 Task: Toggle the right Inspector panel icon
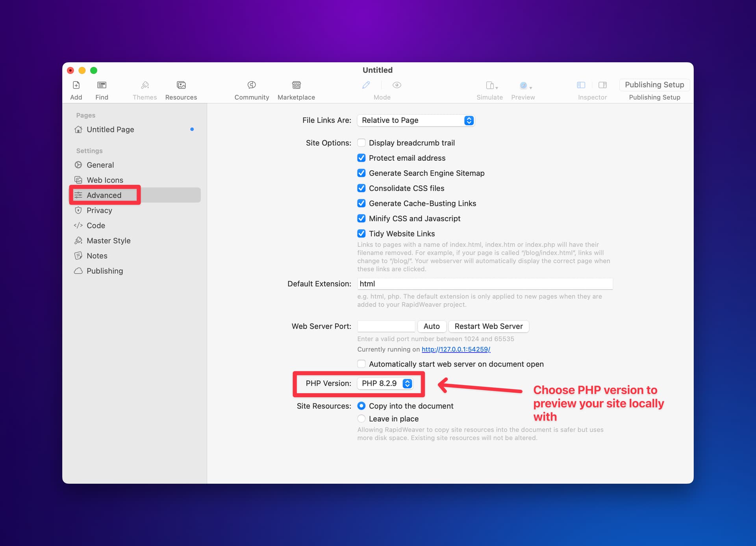point(602,85)
